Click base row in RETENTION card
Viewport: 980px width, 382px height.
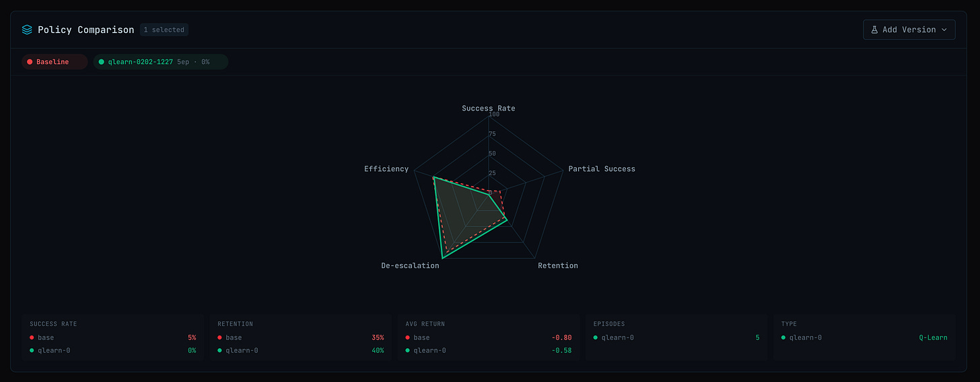point(300,338)
